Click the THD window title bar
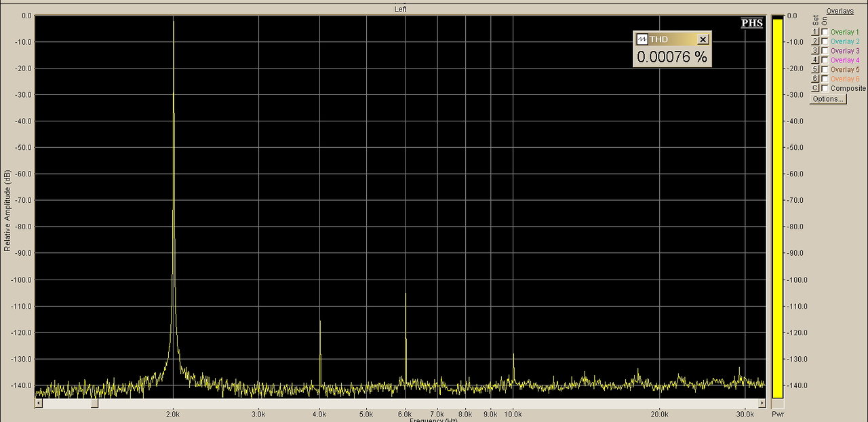 pos(672,39)
